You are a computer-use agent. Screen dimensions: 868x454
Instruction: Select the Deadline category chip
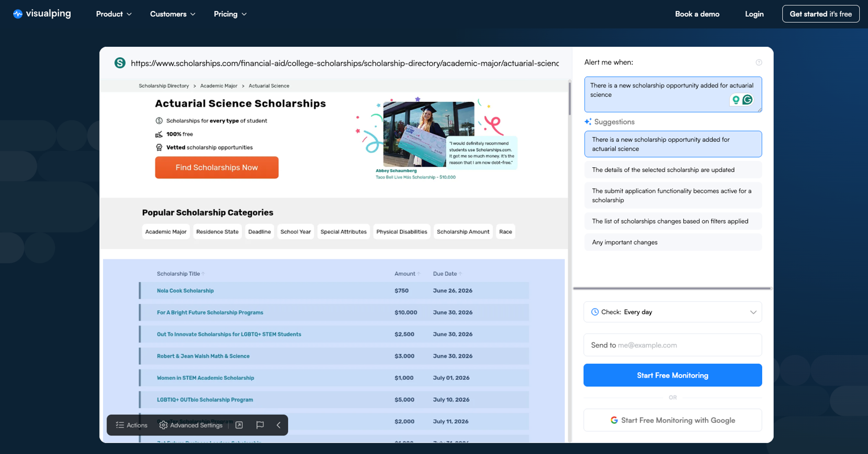260,232
